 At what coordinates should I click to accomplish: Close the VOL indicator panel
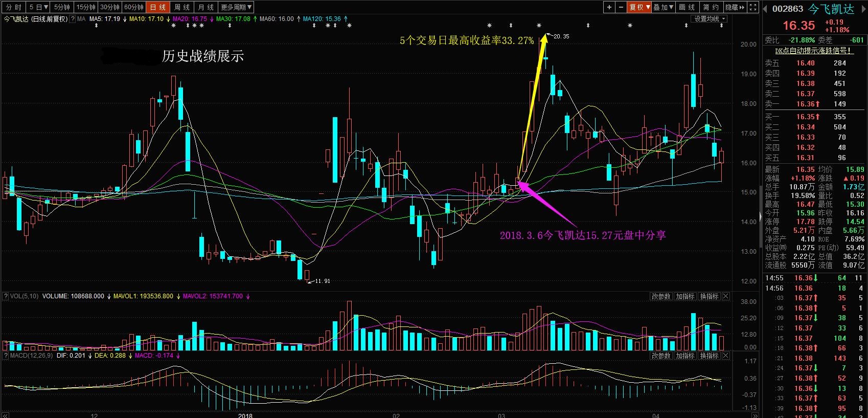point(725,296)
